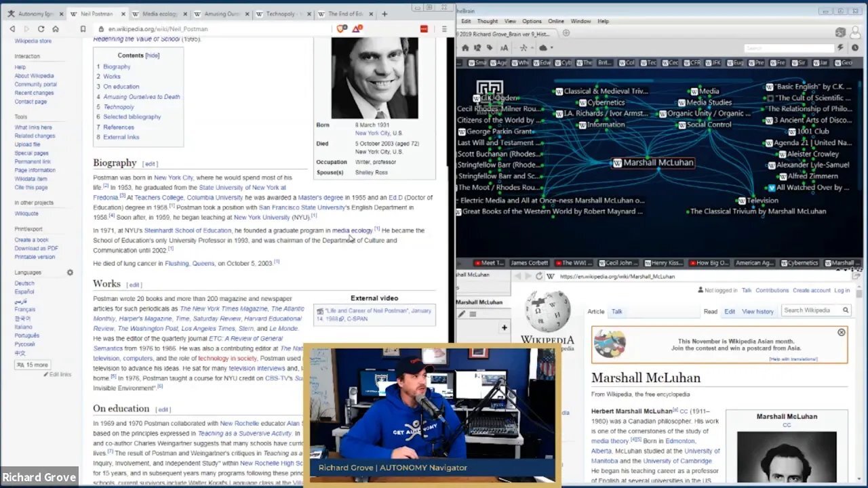This screenshot has height=488, width=868.
Task: Open the McLuhan article Talk tab
Action: (617, 312)
